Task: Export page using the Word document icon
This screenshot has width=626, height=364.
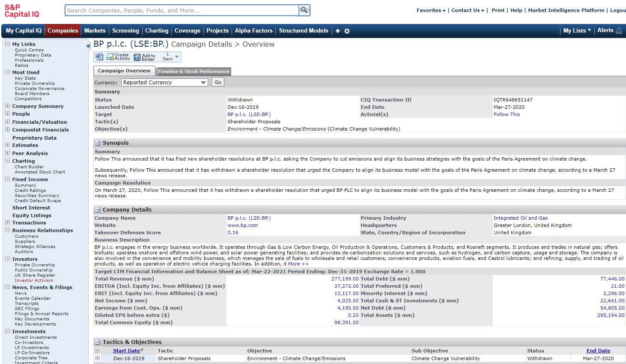Action: pos(99,57)
